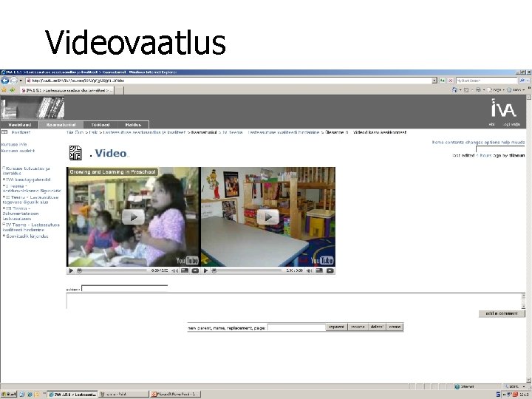Click the magnifier search button

tap(522, 81)
